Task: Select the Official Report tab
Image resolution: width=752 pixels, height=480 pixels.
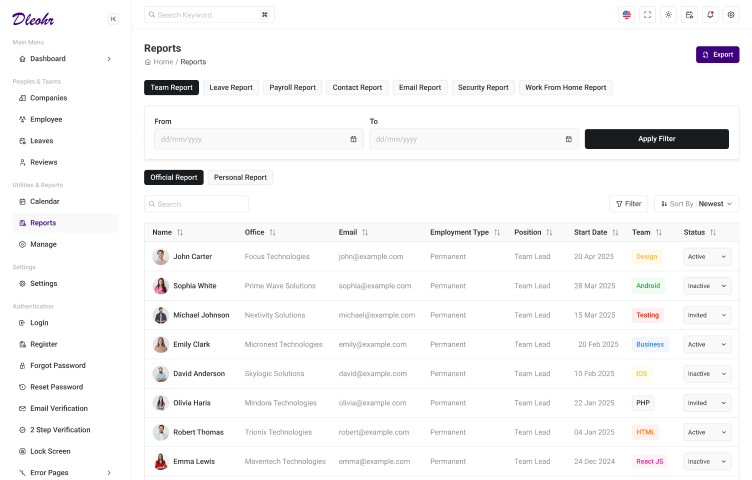Action: pos(174,177)
